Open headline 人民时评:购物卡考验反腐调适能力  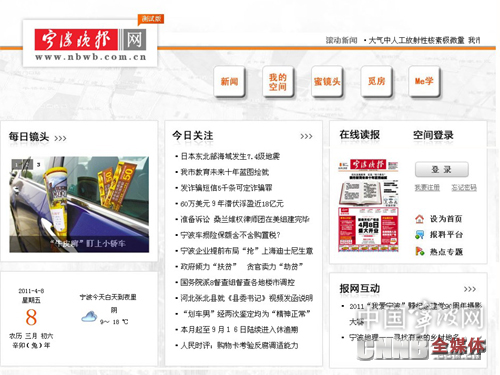pyautogui.click(x=239, y=345)
